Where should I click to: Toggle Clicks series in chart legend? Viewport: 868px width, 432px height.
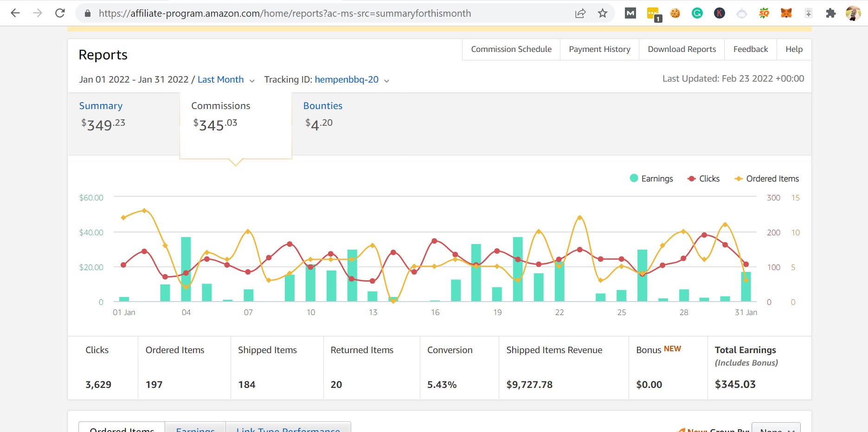coord(703,179)
